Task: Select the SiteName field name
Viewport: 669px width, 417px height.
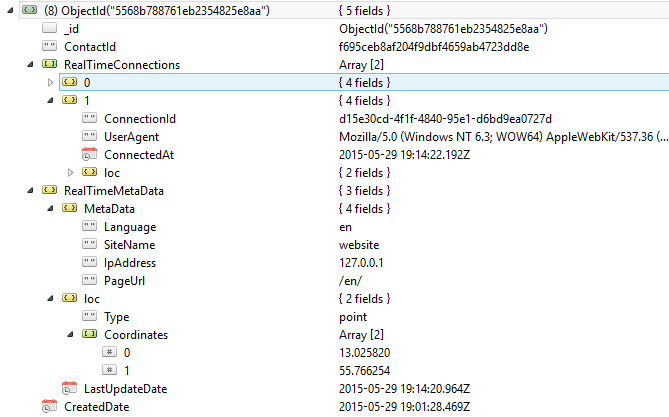Action: (x=129, y=245)
